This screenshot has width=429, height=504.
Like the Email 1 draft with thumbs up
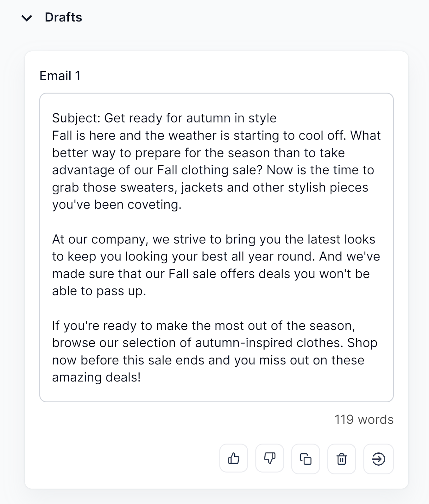pyautogui.click(x=233, y=459)
